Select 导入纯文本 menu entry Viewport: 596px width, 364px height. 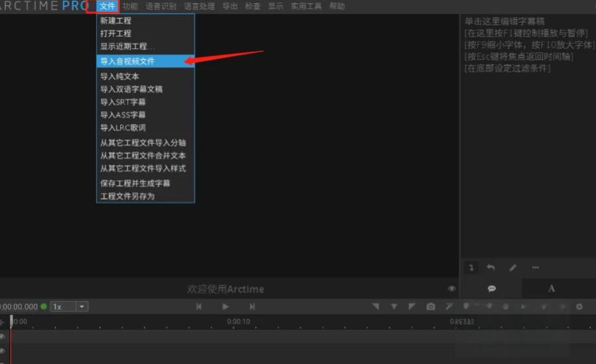146,76
